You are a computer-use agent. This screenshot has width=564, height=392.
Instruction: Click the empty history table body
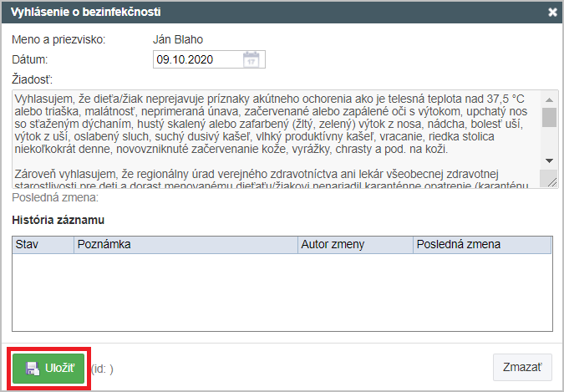(x=282, y=291)
